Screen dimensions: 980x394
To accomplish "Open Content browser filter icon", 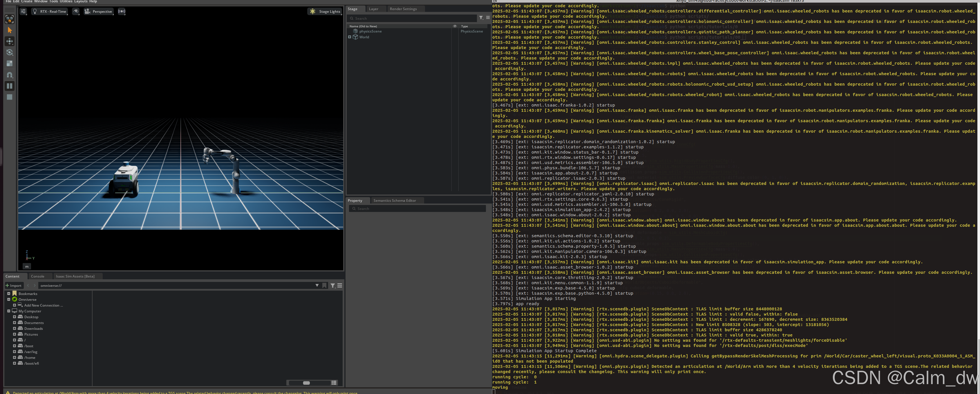I will 332,285.
